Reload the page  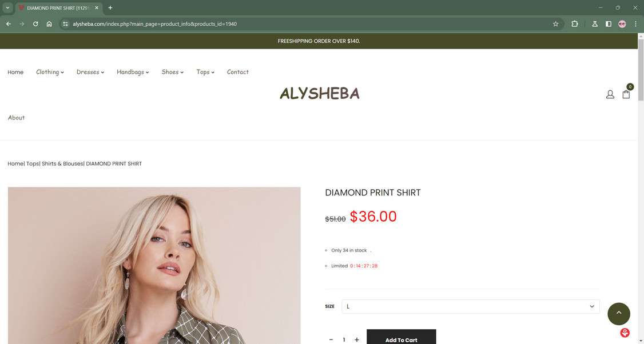(x=35, y=24)
